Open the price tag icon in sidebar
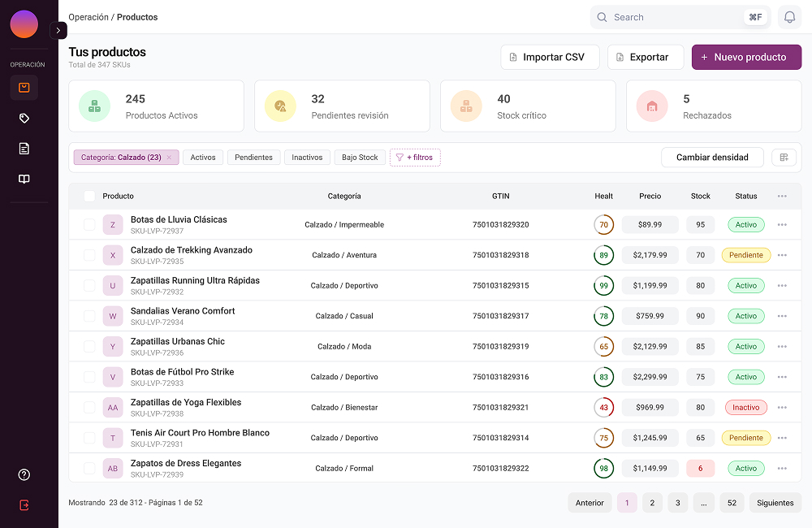The image size is (812, 528). click(x=24, y=118)
